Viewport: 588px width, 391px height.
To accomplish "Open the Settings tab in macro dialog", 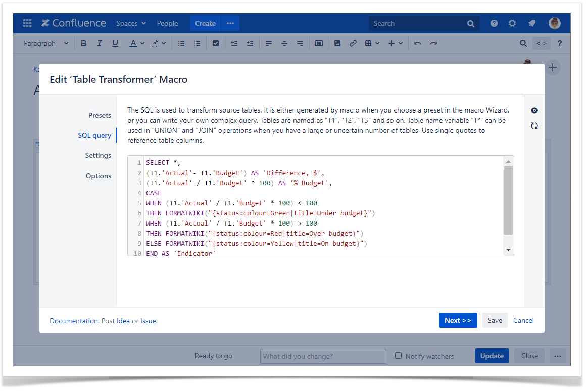I will 98,155.
